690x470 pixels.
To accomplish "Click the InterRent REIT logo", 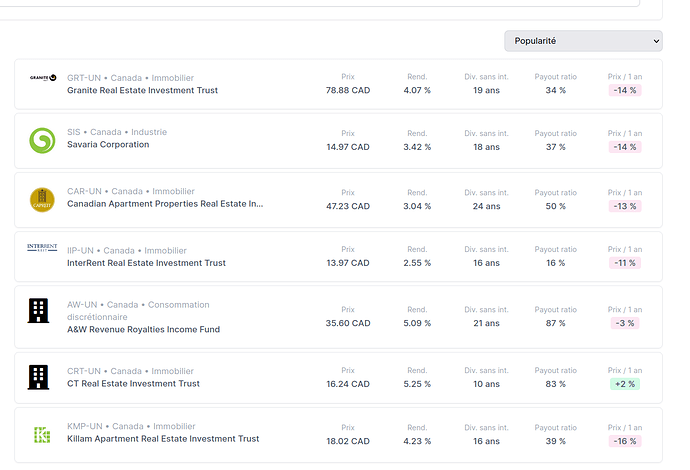I will [x=42, y=248].
